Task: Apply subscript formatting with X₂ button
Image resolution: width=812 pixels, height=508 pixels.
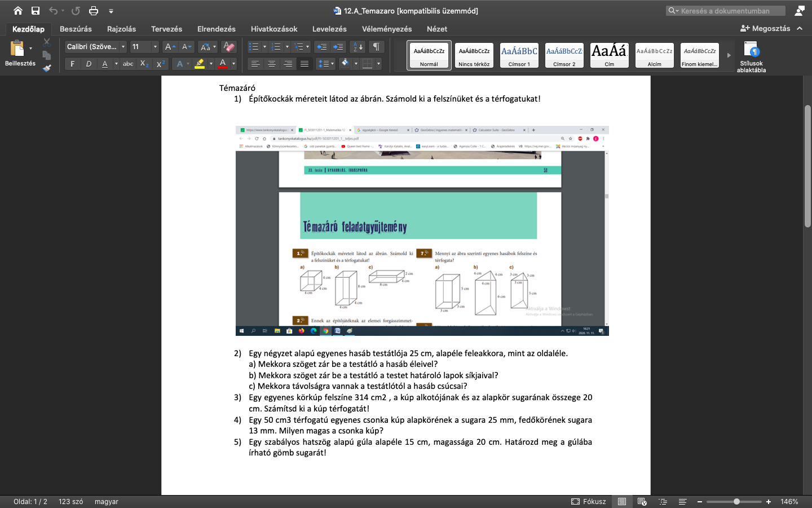Action: click(144, 64)
